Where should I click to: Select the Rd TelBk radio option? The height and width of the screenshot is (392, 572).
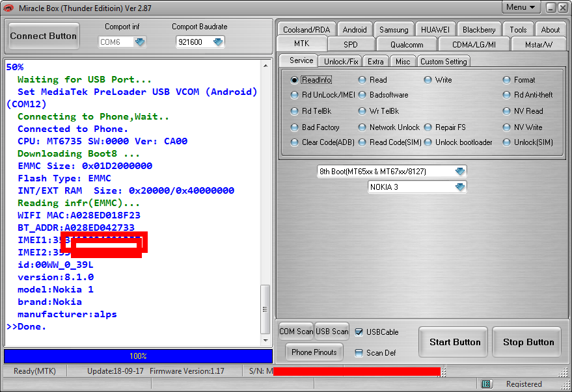(294, 111)
